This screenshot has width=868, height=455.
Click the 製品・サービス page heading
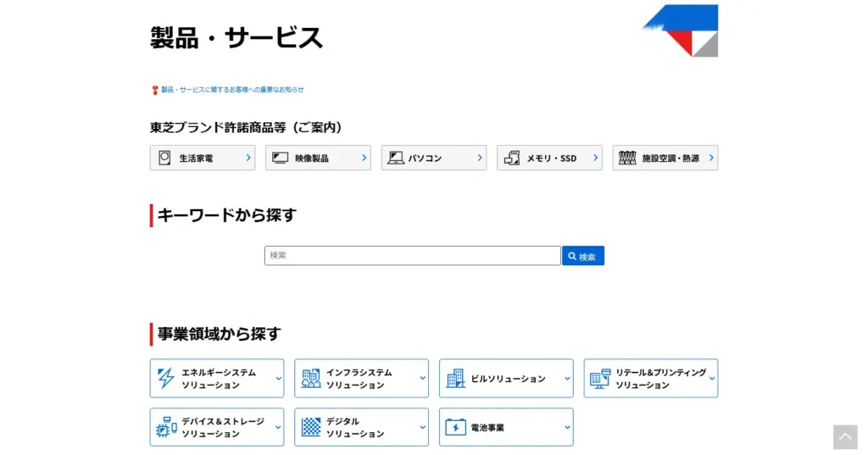[236, 37]
